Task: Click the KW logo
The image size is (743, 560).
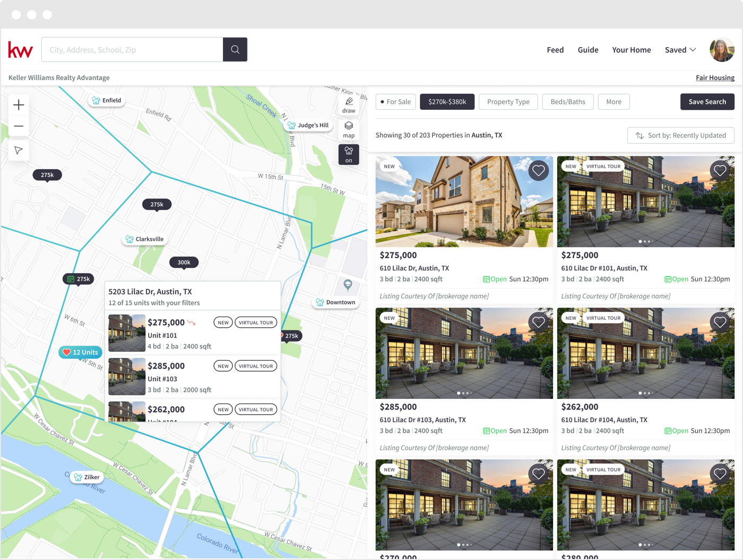Action: [20, 50]
